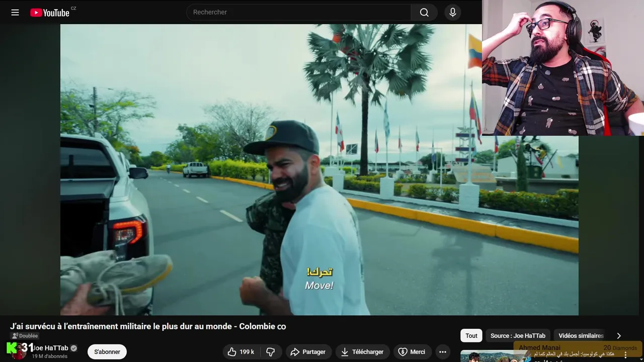Image resolution: width=644 pixels, height=362 pixels.
Task: Select the Tout filter chip
Action: (x=471, y=336)
